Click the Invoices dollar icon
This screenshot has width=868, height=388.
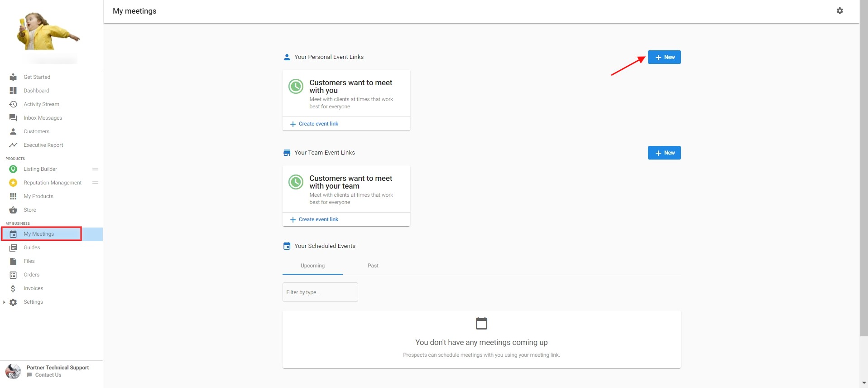click(13, 288)
